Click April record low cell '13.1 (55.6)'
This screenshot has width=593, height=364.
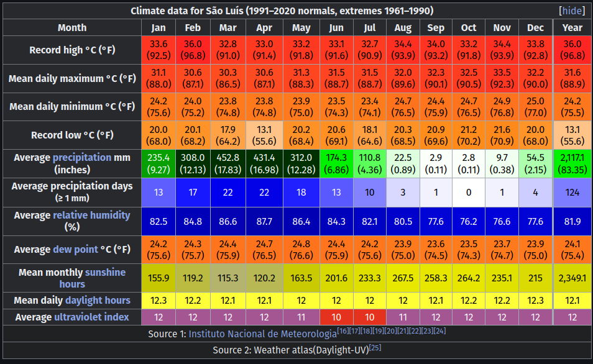[x=264, y=135]
